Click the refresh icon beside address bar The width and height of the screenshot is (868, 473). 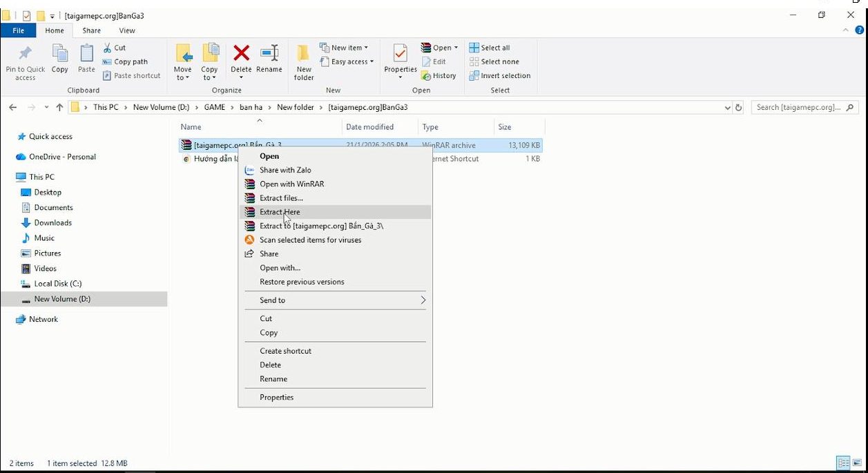tap(739, 108)
